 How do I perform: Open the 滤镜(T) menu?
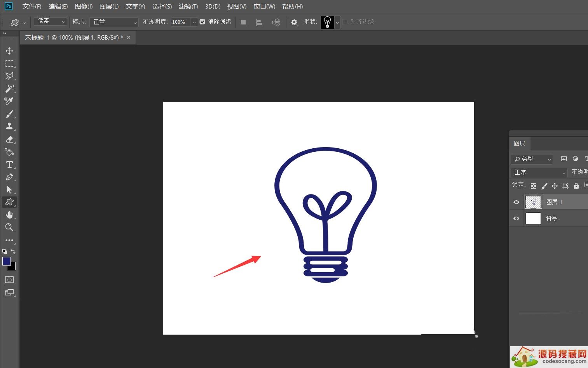pos(188,6)
